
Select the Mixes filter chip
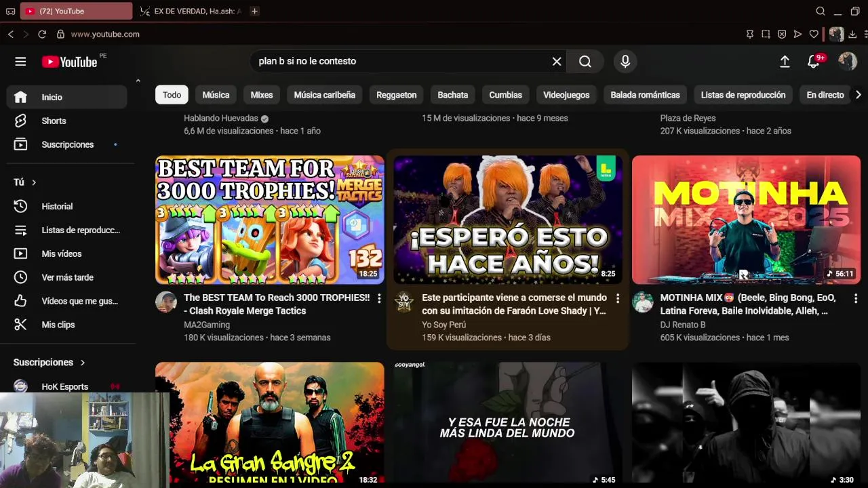[x=262, y=95]
